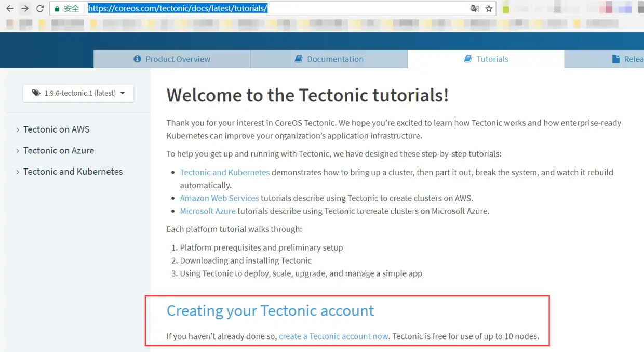This screenshot has height=352, width=644.
Task: Switch to the Product Overview tab
Action: pyautogui.click(x=172, y=59)
